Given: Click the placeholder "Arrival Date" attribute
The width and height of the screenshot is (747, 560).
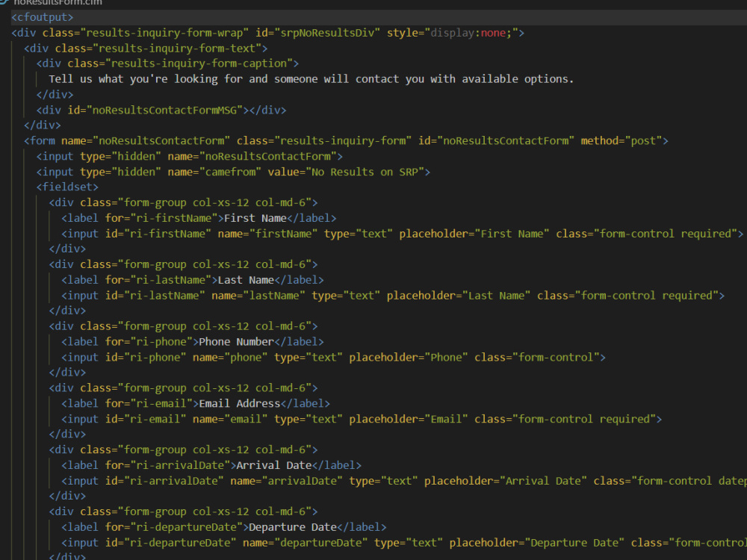Looking at the screenshot, I should [506, 481].
